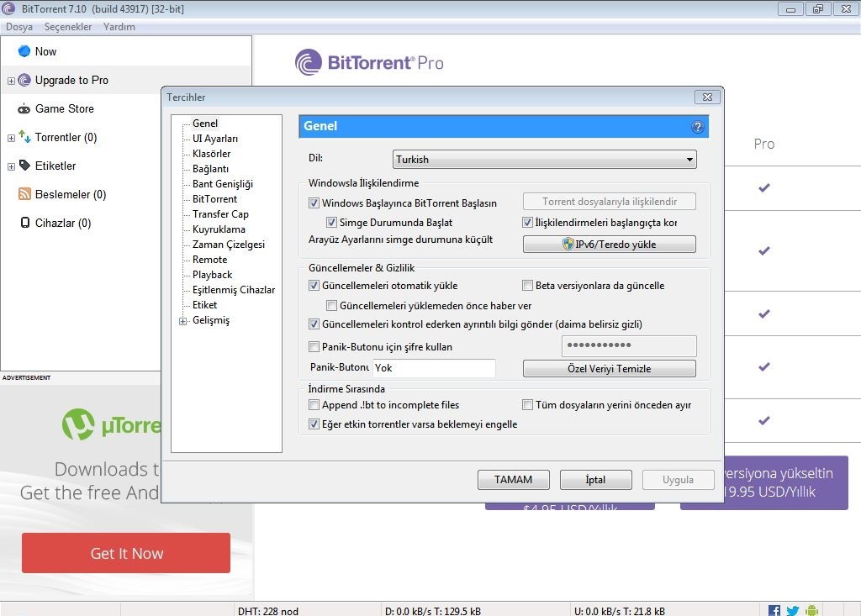Click the help question mark icon

pos(697,127)
